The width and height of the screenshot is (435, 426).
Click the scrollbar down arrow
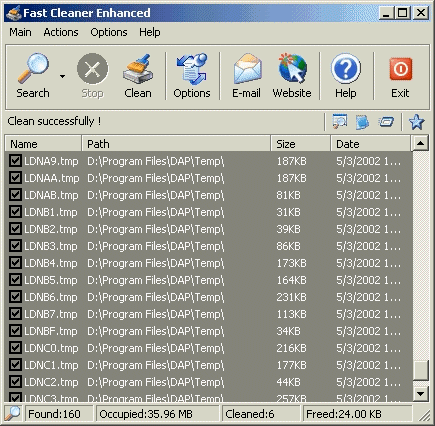pos(420,394)
